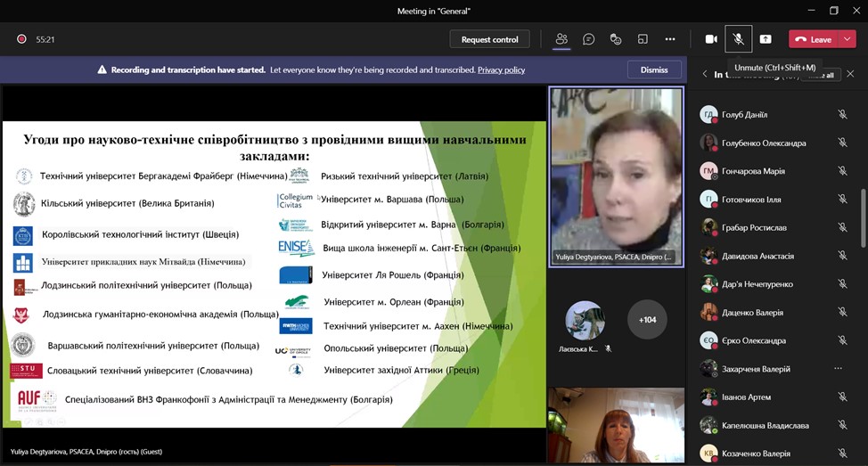Click the Request control button
Viewport: 868px width, 466px height.
click(489, 39)
